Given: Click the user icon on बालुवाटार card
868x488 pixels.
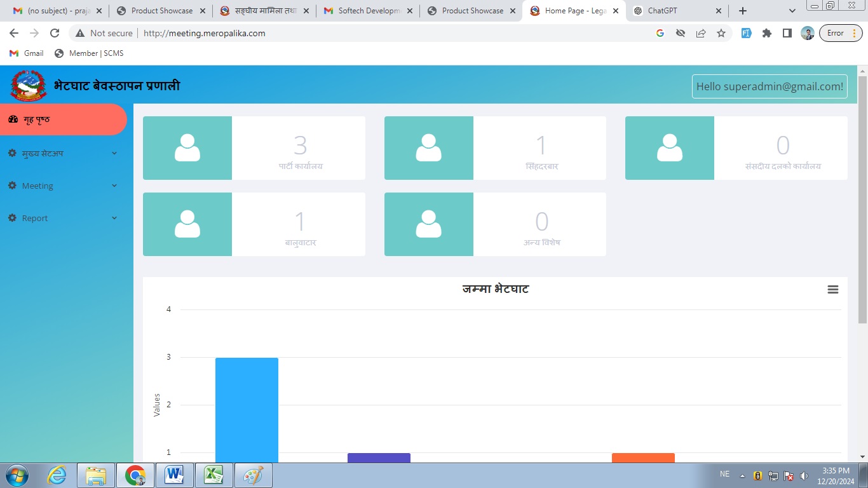Looking at the screenshot, I should point(187,224).
